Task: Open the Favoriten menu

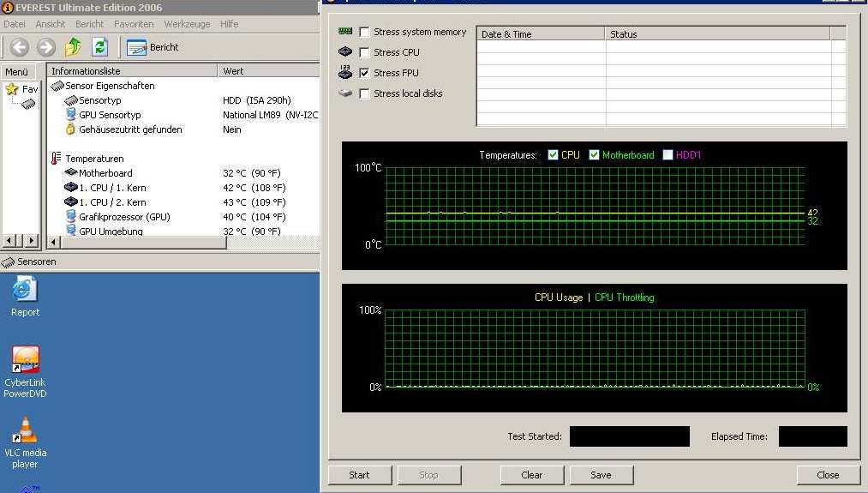Action: pos(134,24)
